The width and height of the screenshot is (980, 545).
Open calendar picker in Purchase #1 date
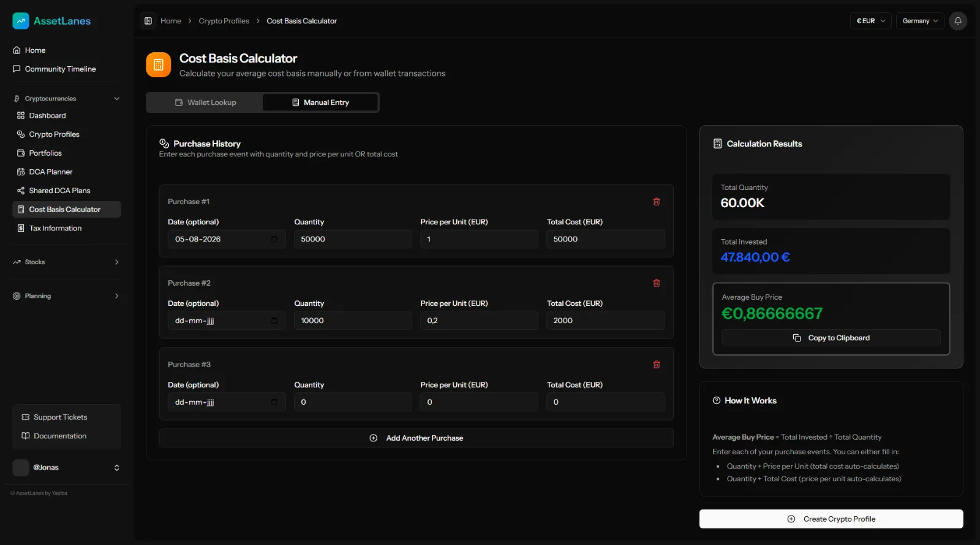[274, 239]
